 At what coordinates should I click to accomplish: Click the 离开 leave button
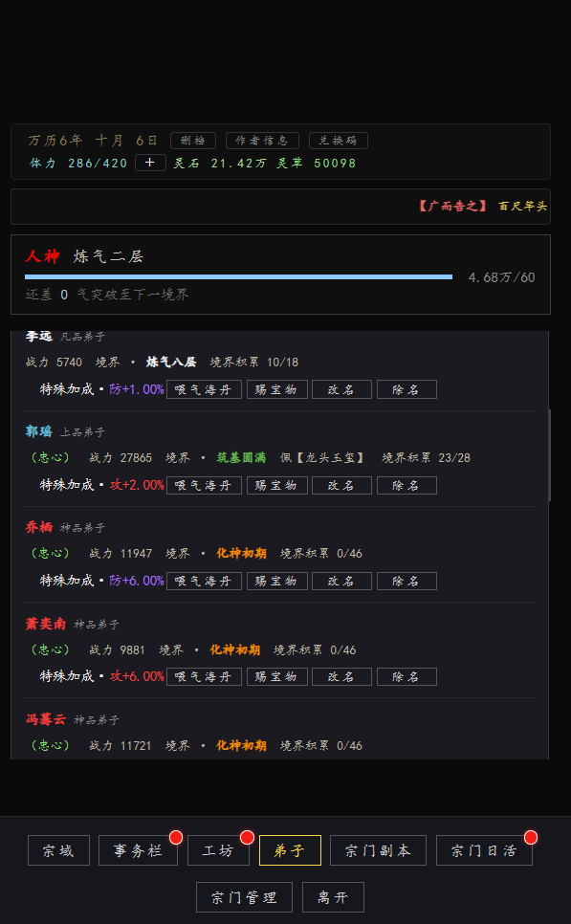click(333, 897)
